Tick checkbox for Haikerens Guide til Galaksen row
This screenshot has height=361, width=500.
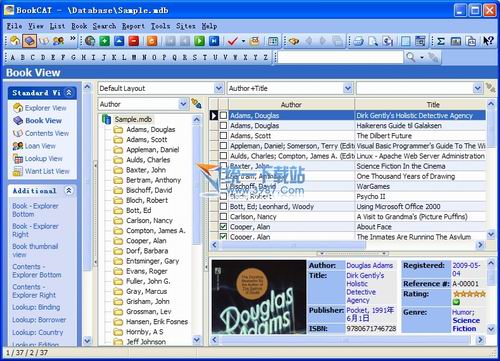click(x=223, y=125)
